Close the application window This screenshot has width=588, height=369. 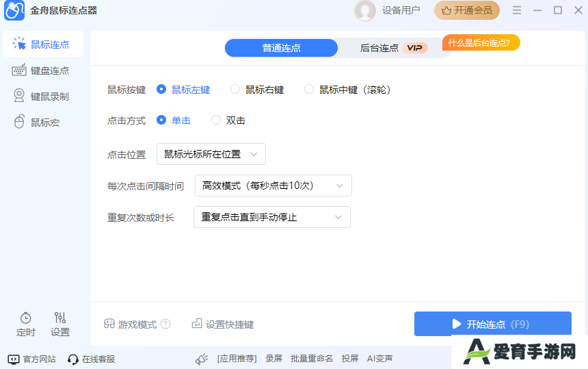[x=578, y=10]
